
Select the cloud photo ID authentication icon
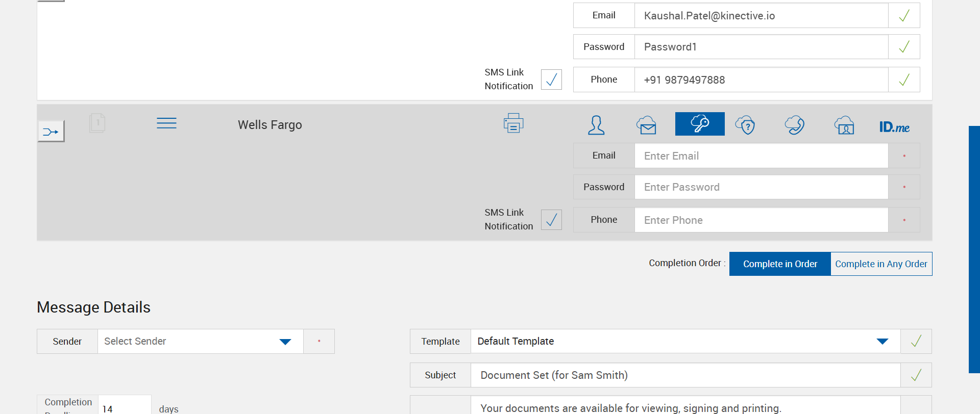point(844,125)
